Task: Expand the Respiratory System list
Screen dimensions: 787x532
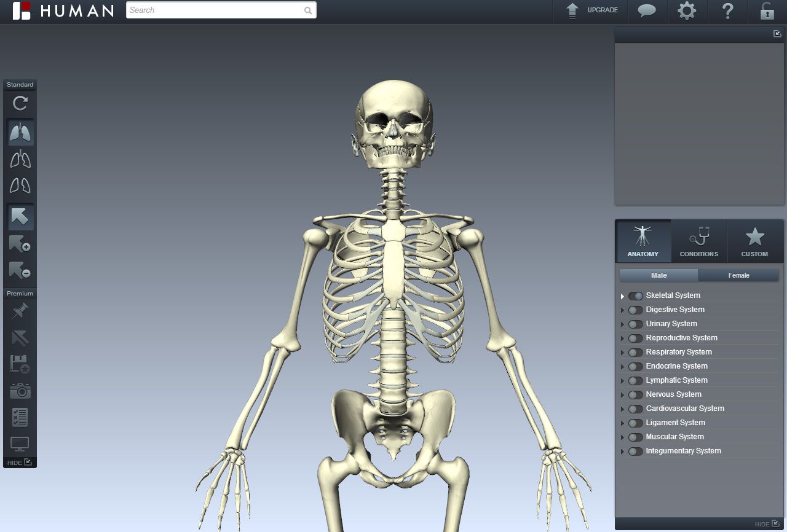Action: click(622, 352)
